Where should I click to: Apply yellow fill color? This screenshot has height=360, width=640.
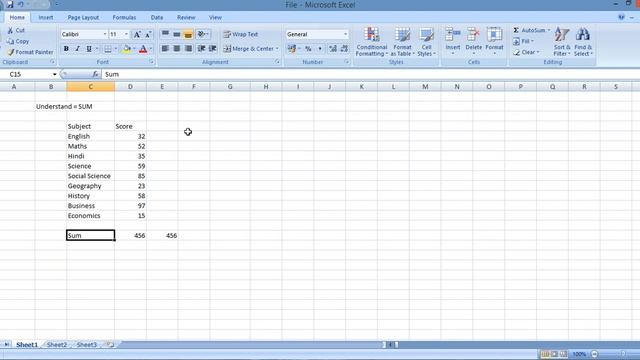127,49
